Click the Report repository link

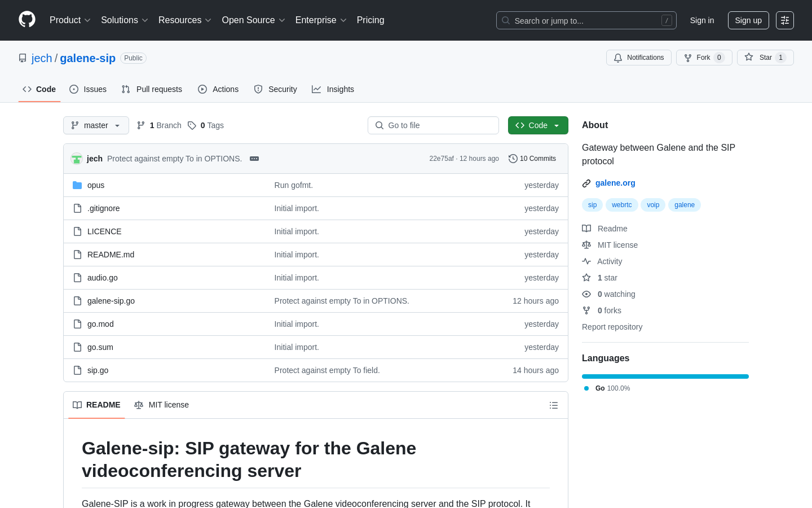click(x=612, y=327)
